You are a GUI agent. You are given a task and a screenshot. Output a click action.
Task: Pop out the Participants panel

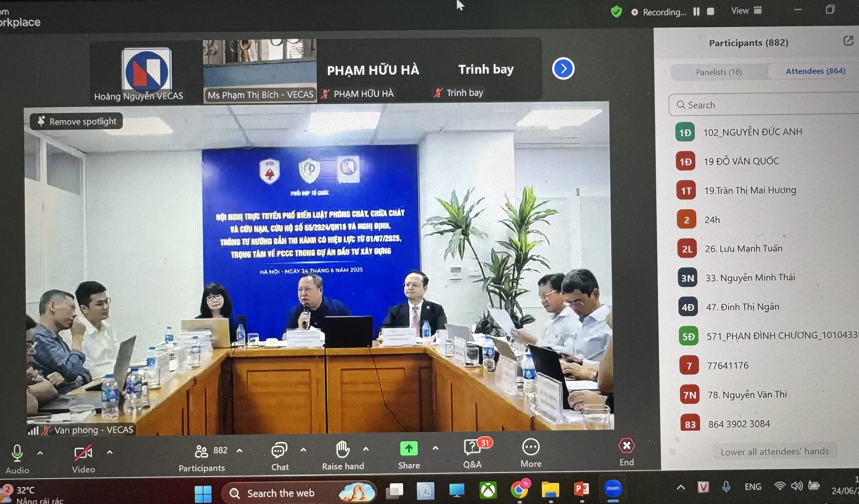pos(848,41)
